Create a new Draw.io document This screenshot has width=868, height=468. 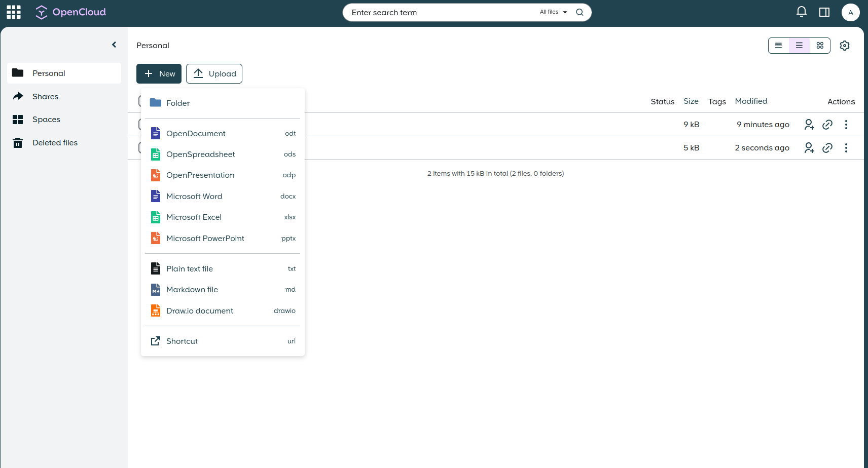coord(223,310)
